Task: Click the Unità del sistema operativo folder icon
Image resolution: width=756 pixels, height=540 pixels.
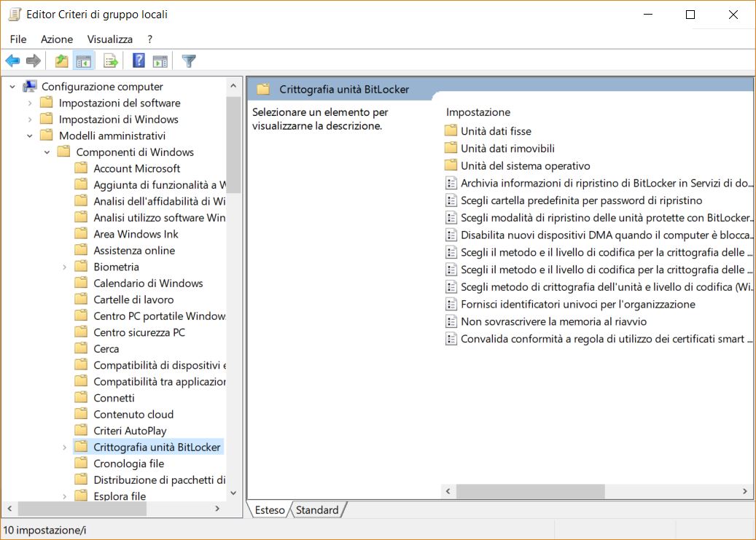Action: click(451, 165)
